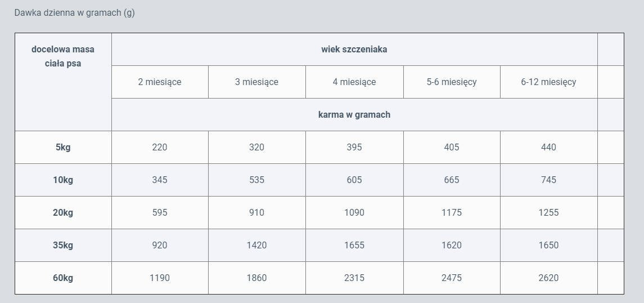The height and width of the screenshot is (303, 644).
Task: Click the '3 miesiące' column header
Action: (x=256, y=82)
